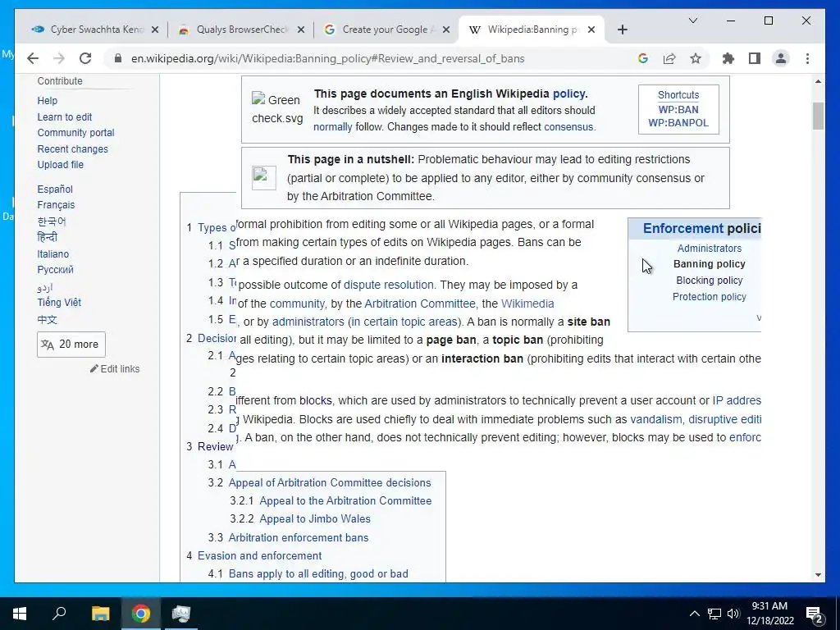Switch to Italiano language version
The height and width of the screenshot is (630, 840).
pyautogui.click(x=52, y=254)
